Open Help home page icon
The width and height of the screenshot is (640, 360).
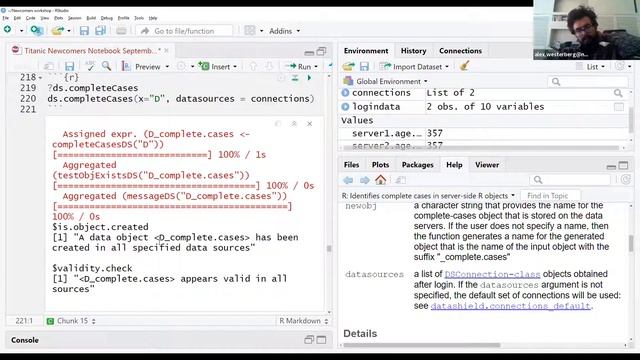point(380,180)
